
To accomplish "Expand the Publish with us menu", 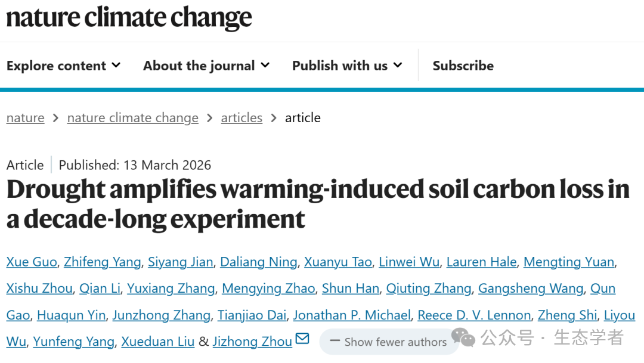I will coord(347,66).
